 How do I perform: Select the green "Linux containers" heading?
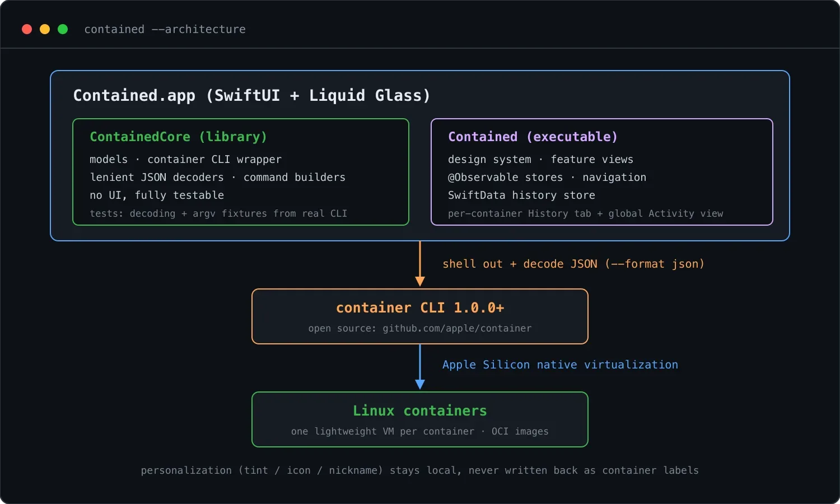[420, 410]
